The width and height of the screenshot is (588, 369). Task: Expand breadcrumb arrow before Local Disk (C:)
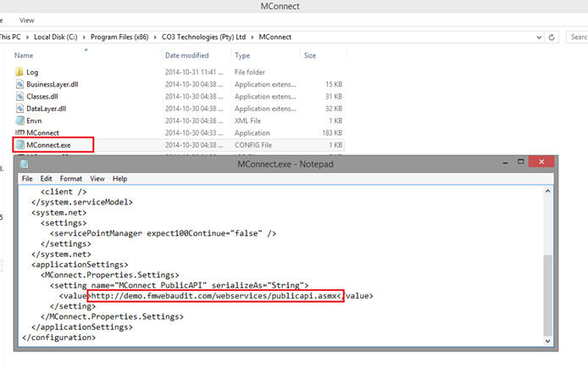pyautogui.click(x=27, y=37)
